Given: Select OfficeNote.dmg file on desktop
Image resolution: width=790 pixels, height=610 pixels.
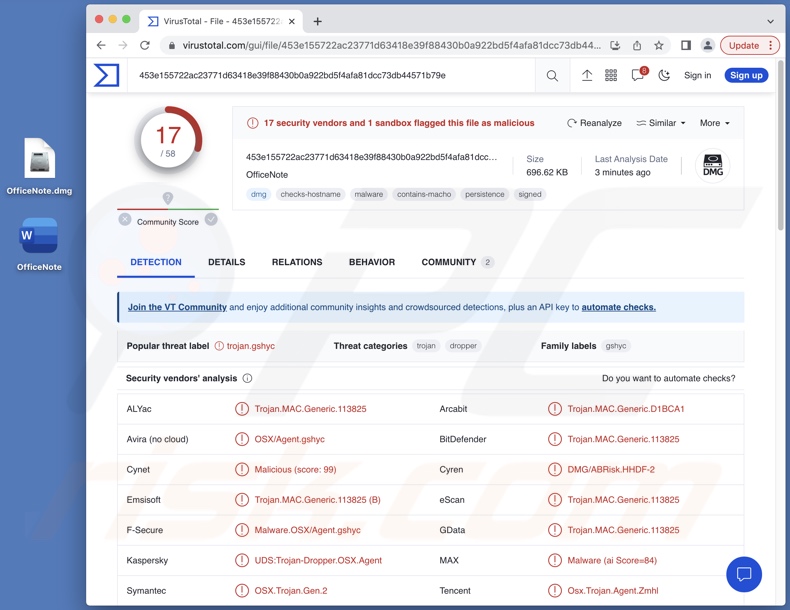Looking at the screenshot, I should click(x=39, y=167).
